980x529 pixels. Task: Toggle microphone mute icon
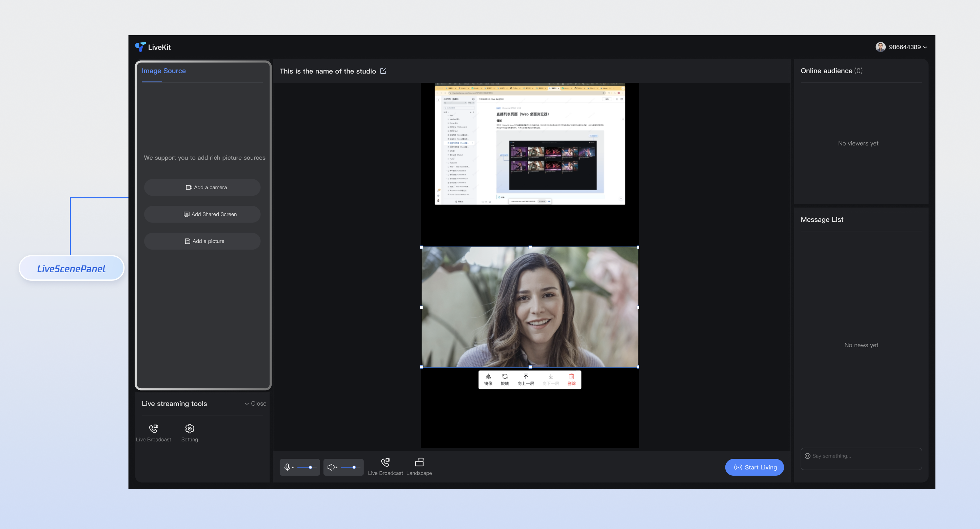tap(287, 467)
